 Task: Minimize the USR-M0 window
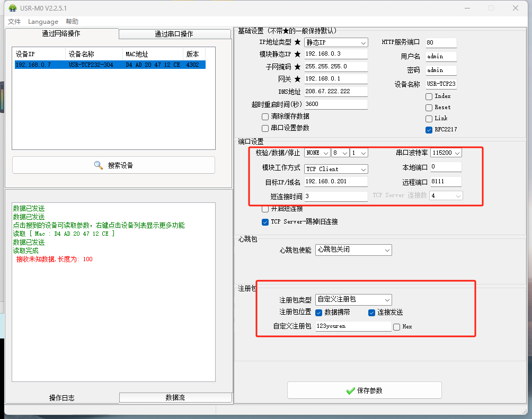pyautogui.click(x=467, y=8)
